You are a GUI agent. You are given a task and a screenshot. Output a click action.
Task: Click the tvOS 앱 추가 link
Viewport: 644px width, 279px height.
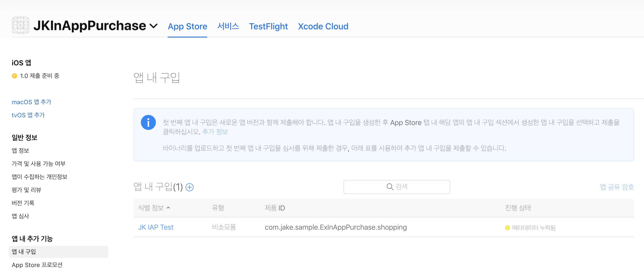[x=28, y=115]
